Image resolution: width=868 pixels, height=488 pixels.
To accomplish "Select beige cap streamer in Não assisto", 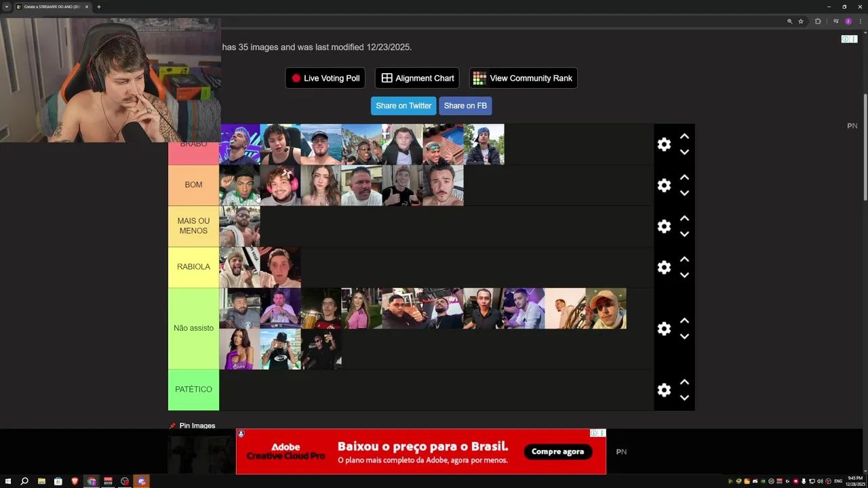I will tap(606, 308).
